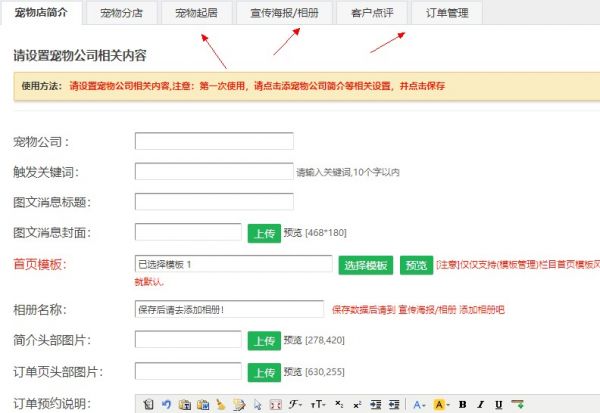Upload an image for 图文消息封面
600x413 pixels.
pyautogui.click(x=264, y=233)
